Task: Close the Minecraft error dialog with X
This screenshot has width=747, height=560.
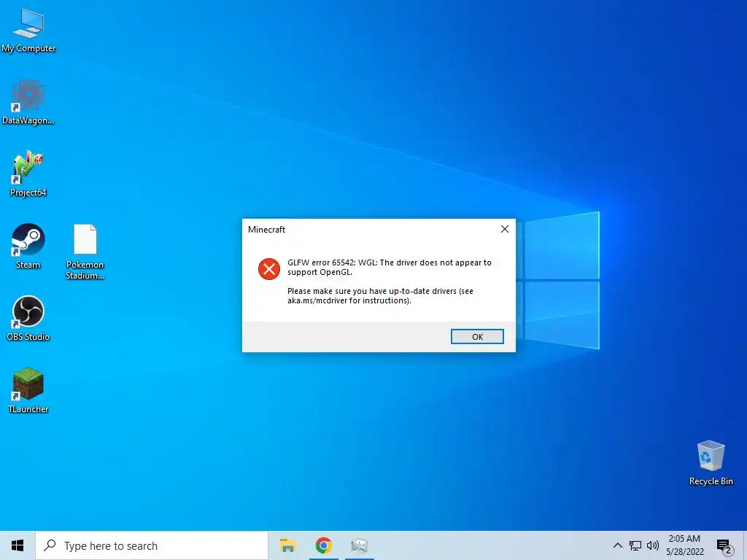Action: click(505, 229)
